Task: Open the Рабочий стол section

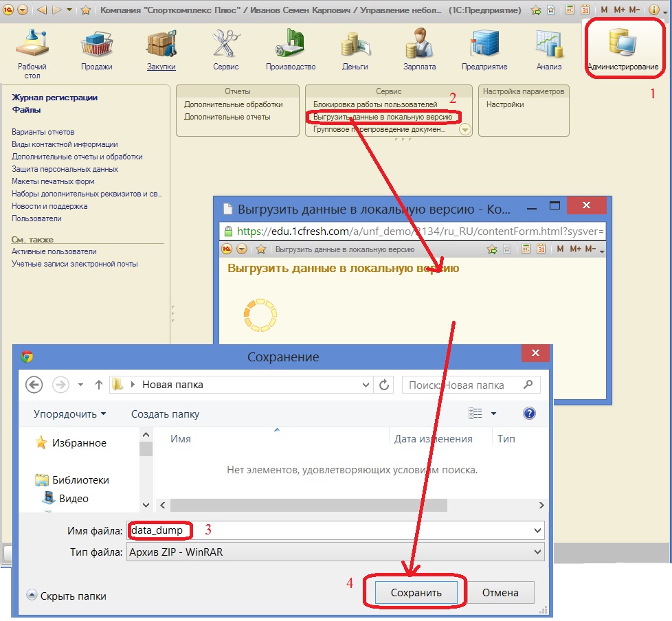Action: pyautogui.click(x=32, y=53)
